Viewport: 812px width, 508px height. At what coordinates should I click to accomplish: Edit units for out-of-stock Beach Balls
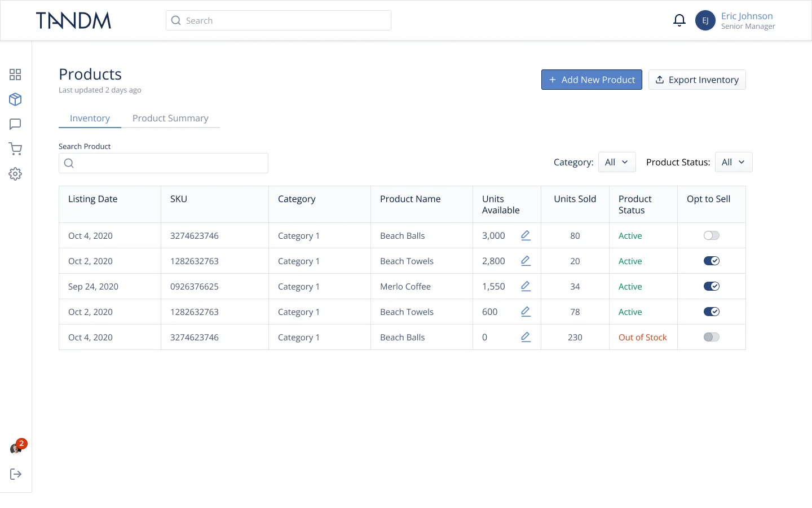(526, 337)
